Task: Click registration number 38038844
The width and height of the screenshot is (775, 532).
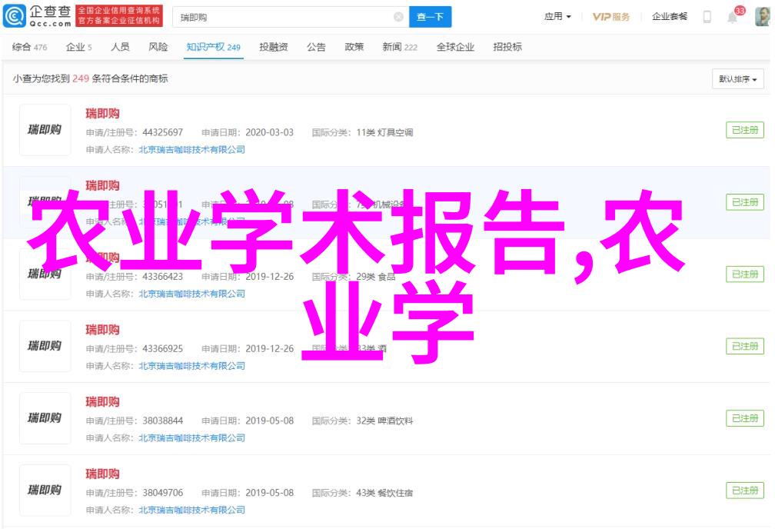Action: pyautogui.click(x=163, y=421)
